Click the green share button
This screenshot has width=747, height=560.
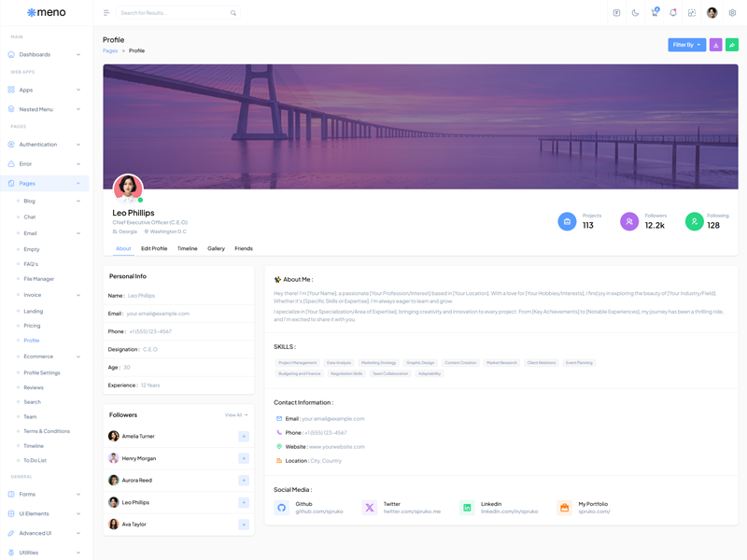731,45
